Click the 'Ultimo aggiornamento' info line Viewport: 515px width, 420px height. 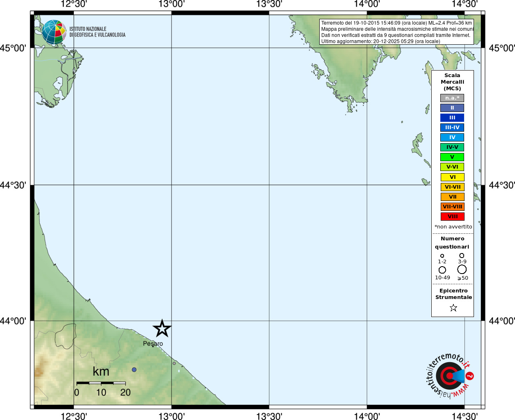pyautogui.click(x=380, y=41)
